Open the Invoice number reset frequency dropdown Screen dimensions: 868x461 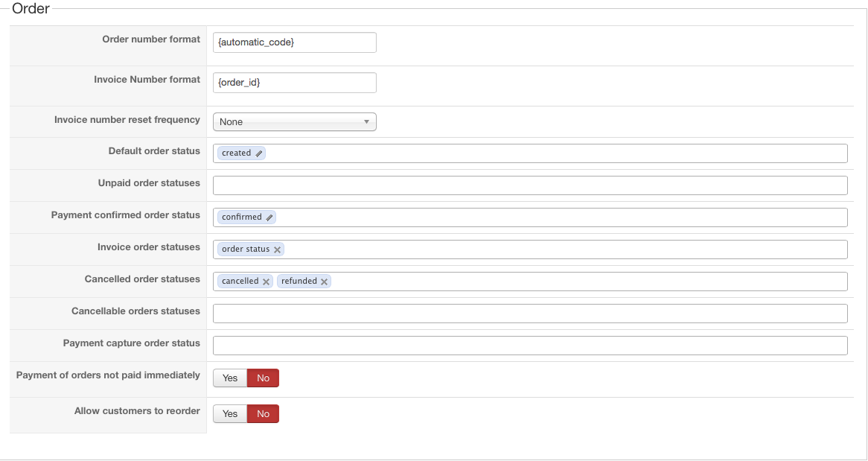coord(295,122)
